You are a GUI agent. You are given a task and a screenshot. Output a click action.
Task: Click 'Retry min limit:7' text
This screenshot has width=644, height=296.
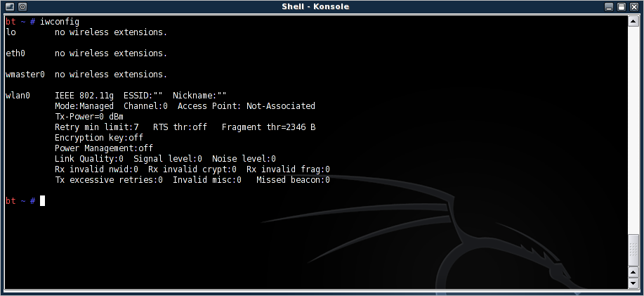96,127
